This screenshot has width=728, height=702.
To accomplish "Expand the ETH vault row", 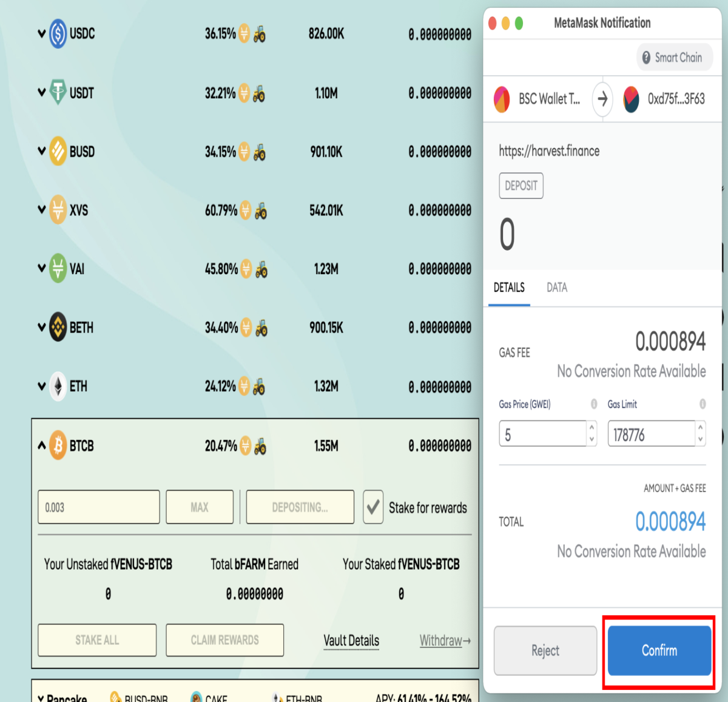I will 42,386.
